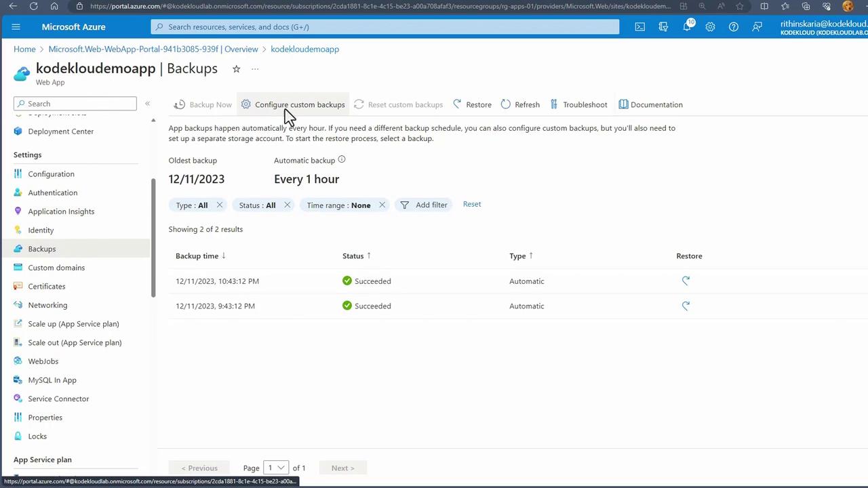Open the Directories and subscriptions filter icon
This screenshot has height=488, width=868.
pyautogui.click(x=663, y=27)
